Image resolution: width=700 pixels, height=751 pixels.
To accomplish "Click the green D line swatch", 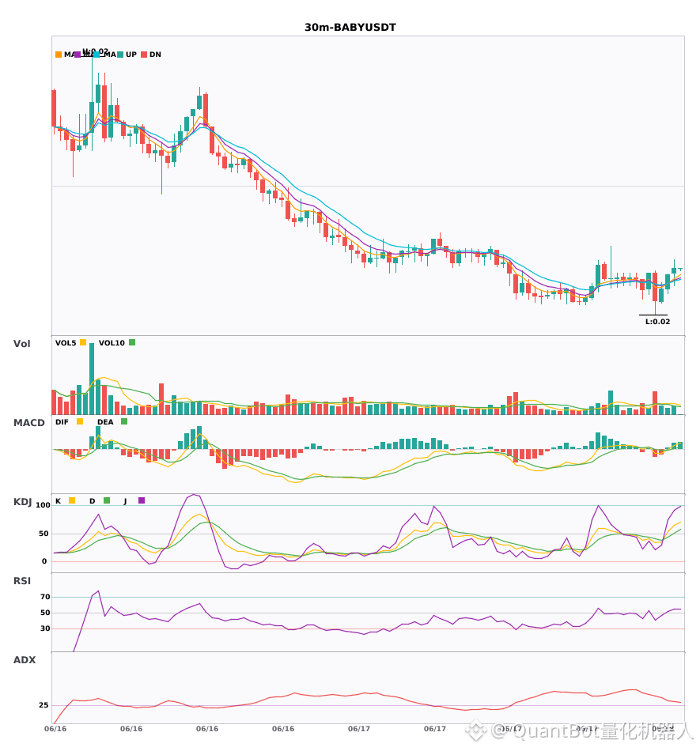I will click(x=107, y=500).
